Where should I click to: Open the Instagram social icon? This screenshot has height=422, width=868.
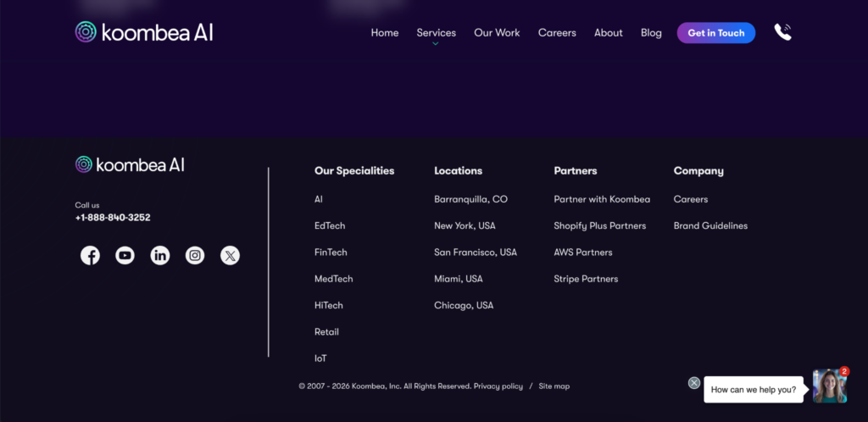click(195, 255)
